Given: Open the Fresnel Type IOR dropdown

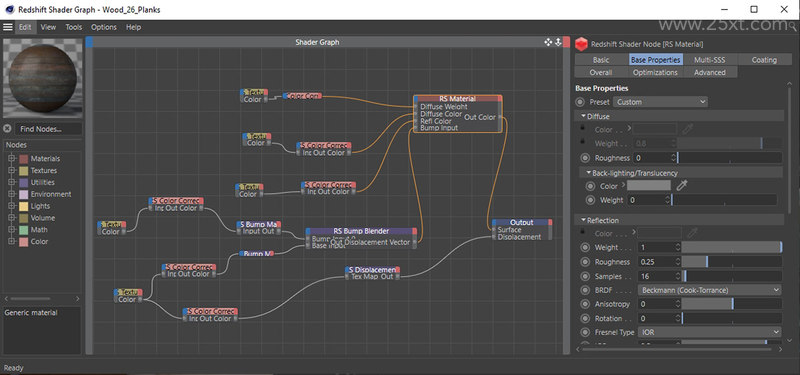Looking at the screenshot, I should coord(709,332).
